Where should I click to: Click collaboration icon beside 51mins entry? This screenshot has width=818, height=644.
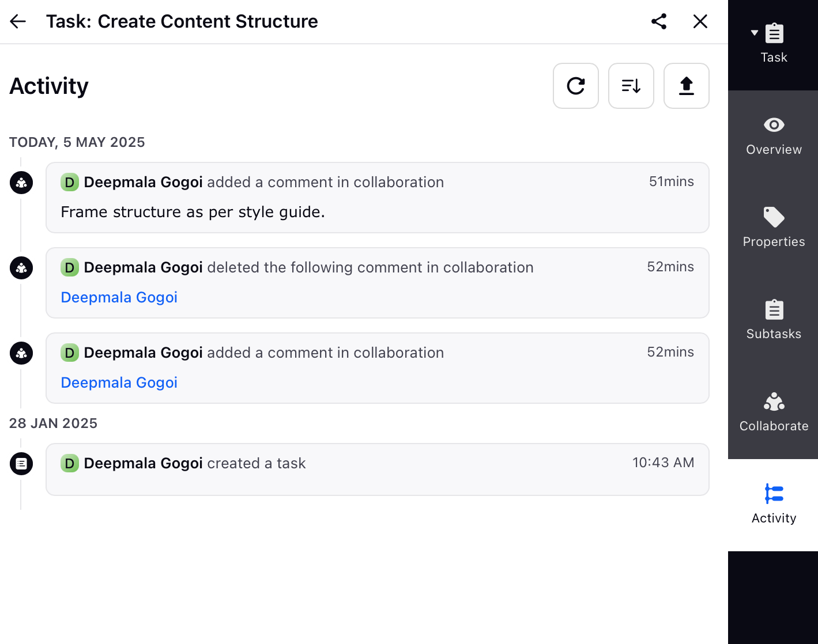tap(21, 183)
